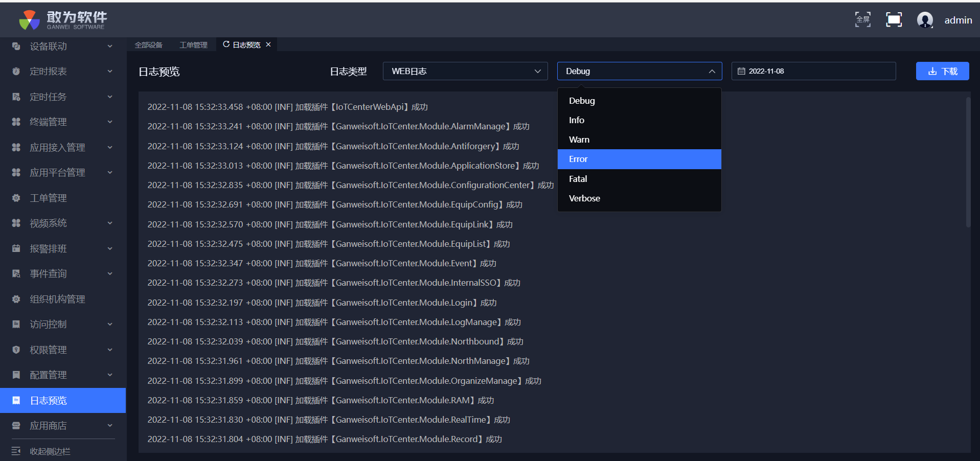Image resolution: width=980 pixels, height=461 pixels.
Task: Expand the 配置管理 menu chevron
Action: pyautogui.click(x=110, y=375)
